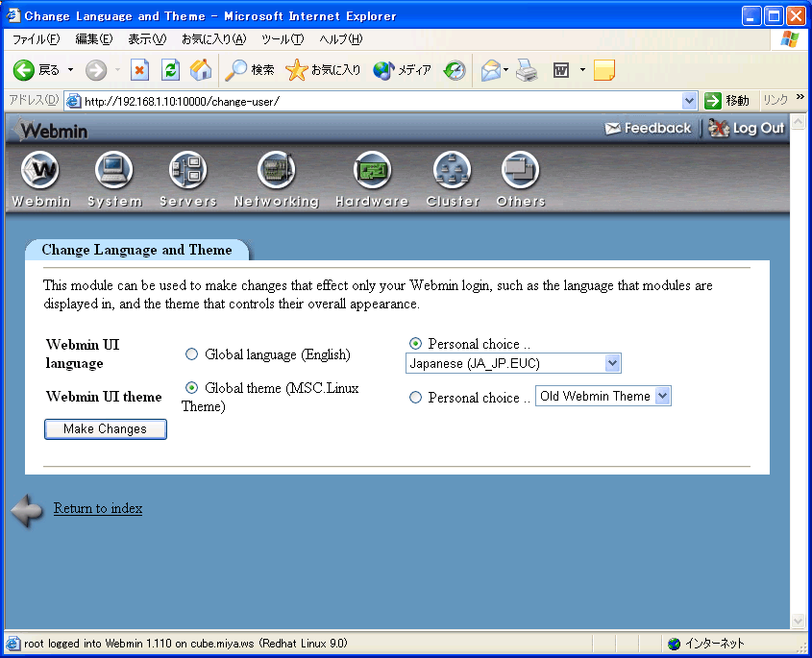Open the History toolbar icon
This screenshot has width=812, height=658.
coord(455,70)
